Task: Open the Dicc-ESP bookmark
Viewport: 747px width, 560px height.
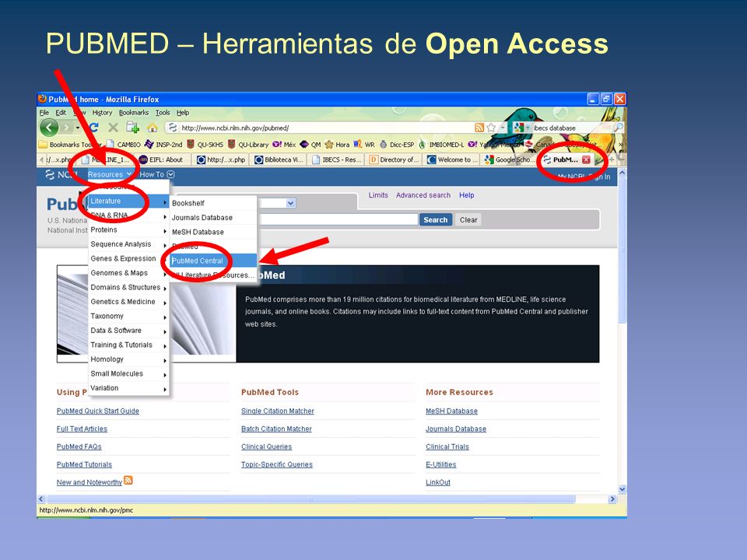Action: click(x=397, y=145)
